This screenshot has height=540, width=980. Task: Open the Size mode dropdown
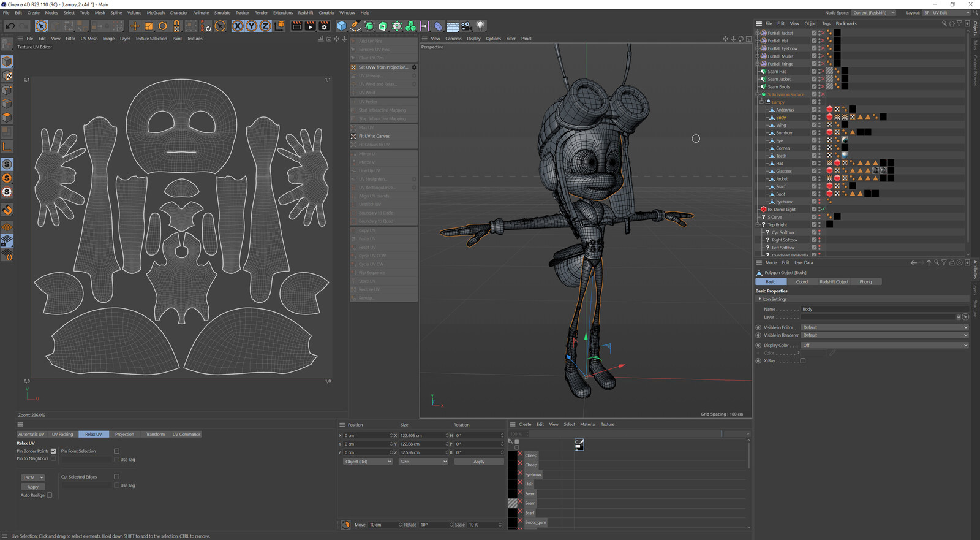423,462
